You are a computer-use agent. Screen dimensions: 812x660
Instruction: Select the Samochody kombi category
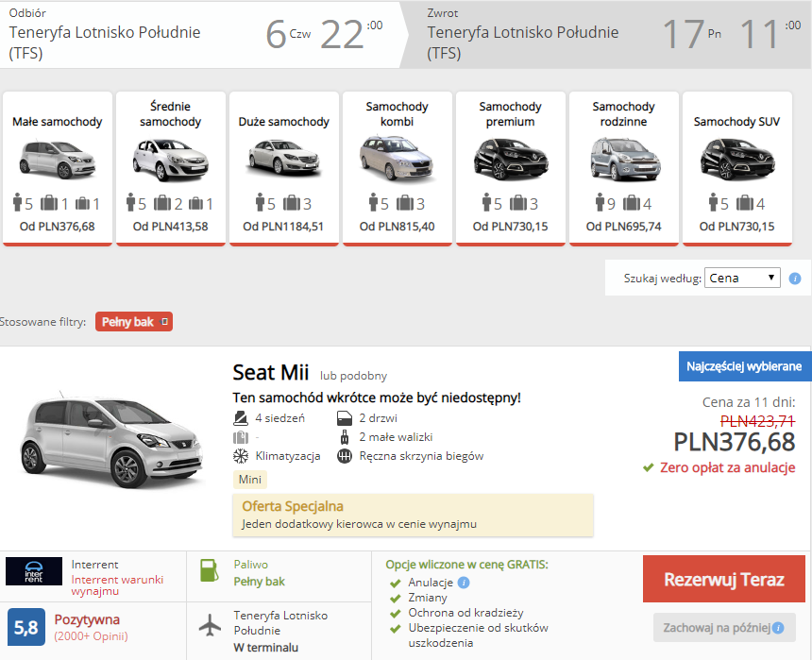click(x=398, y=168)
